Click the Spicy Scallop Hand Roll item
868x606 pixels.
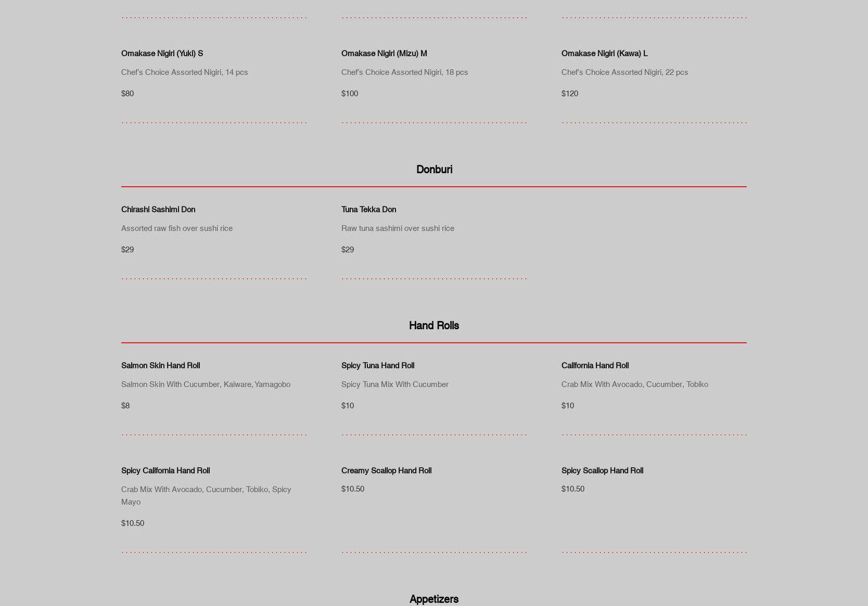point(602,471)
